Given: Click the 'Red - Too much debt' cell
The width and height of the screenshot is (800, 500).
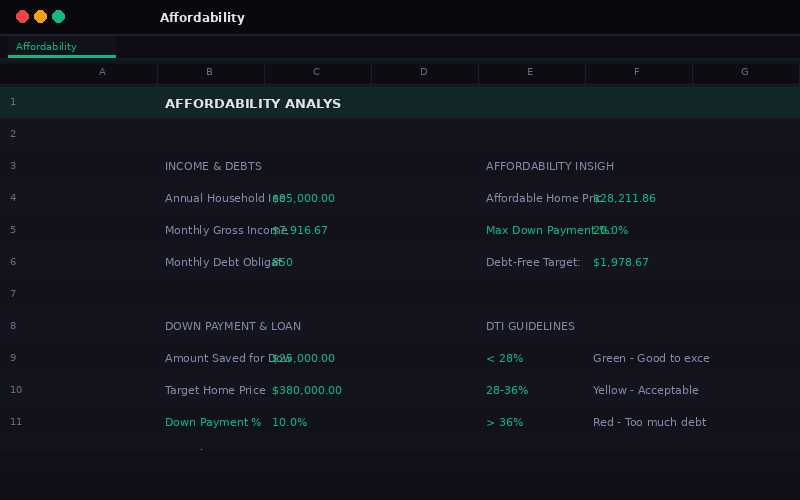Looking at the screenshot, I should (649, 422).
